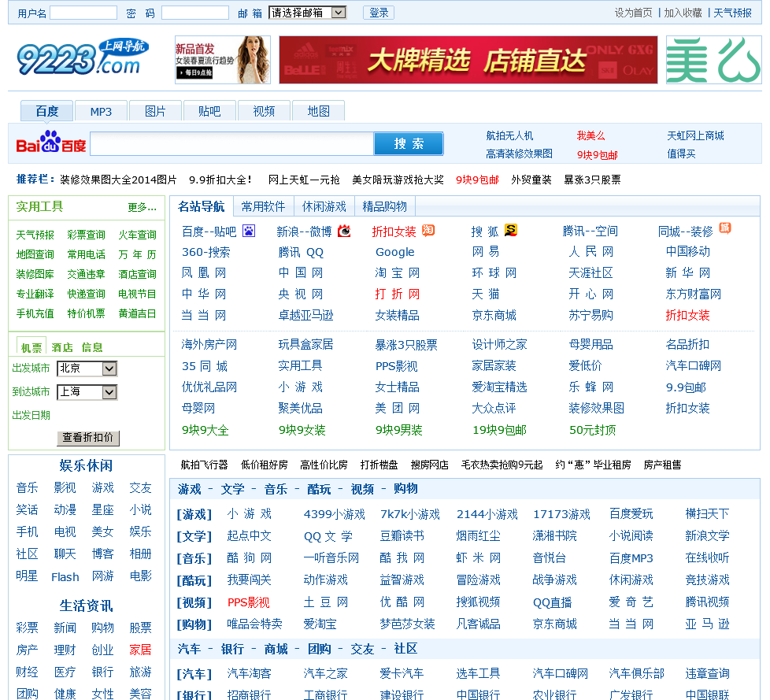This screenshot has width=770, height=700.
Task: Click the 登录 login button
Action: click(379, 13)
